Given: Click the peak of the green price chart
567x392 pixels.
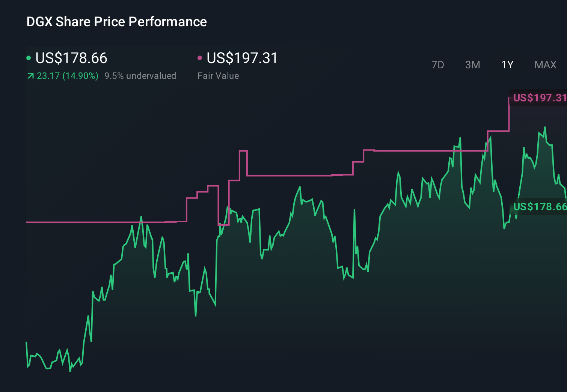Looking at the screenshot, I should [545, 128].
